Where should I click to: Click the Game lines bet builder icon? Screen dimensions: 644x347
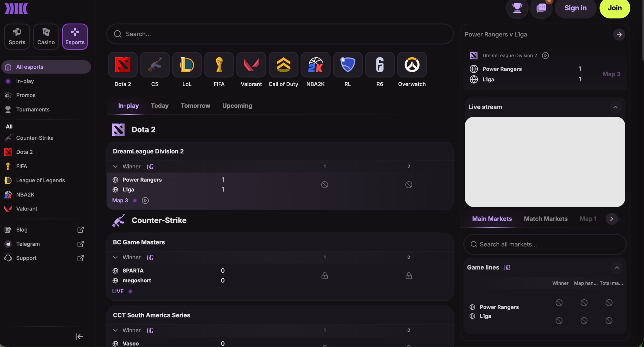click(507, 268)
